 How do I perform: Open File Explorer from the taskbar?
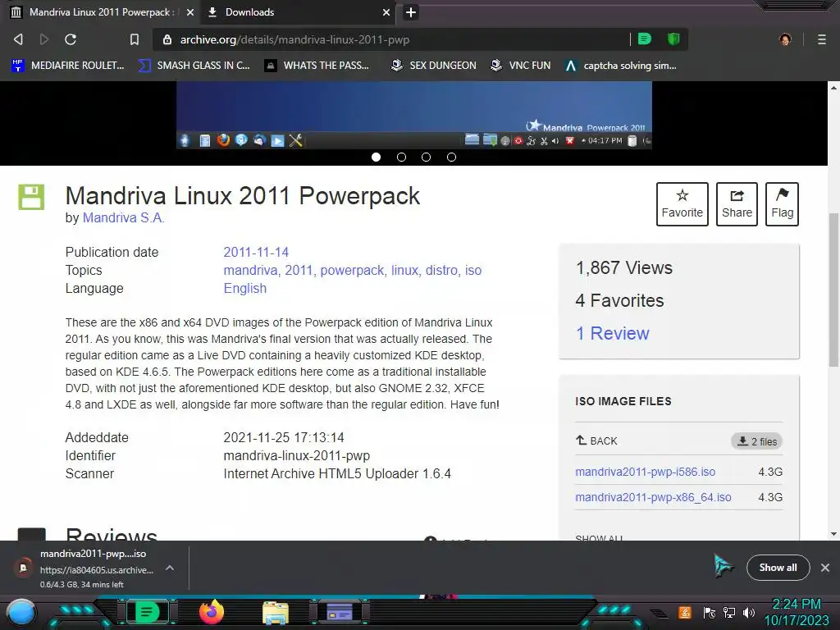coord(276,613)
